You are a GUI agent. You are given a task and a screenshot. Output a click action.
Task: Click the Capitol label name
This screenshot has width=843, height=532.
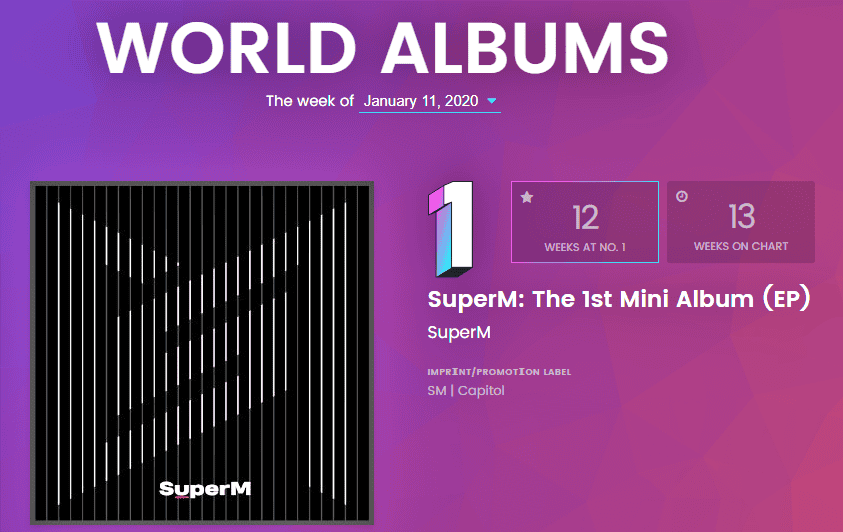pos(481,390)
